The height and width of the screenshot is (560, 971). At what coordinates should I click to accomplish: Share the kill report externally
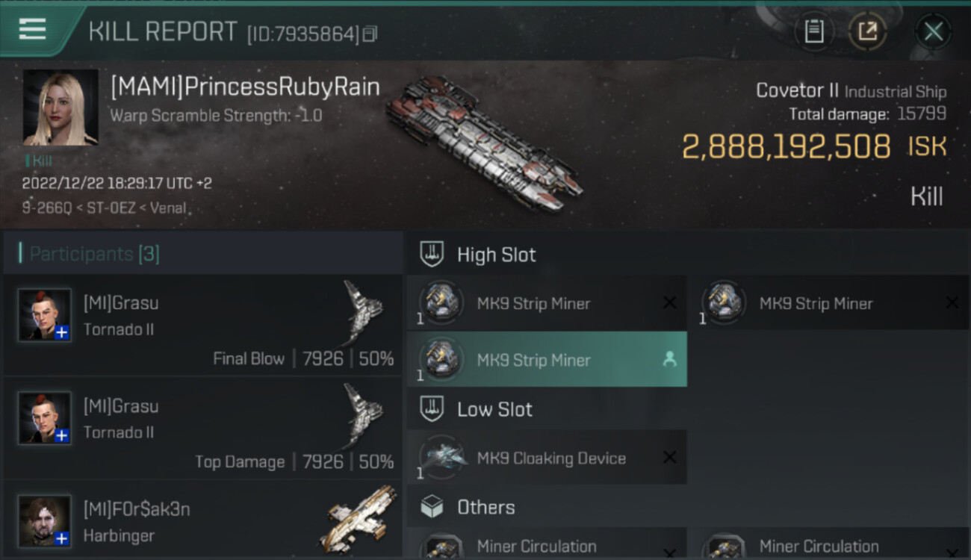[x=867, y=31]
